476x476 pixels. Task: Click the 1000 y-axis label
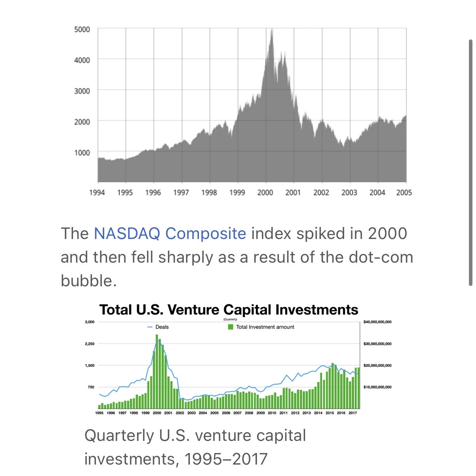[x=82, y=153]
